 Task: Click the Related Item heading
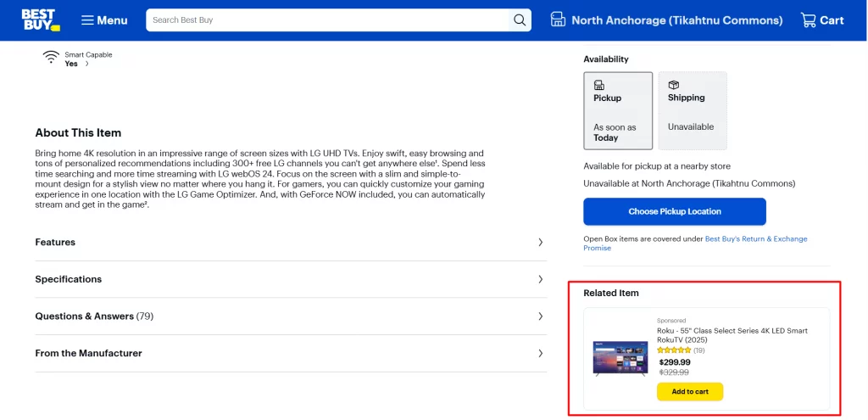coord(611,293)
